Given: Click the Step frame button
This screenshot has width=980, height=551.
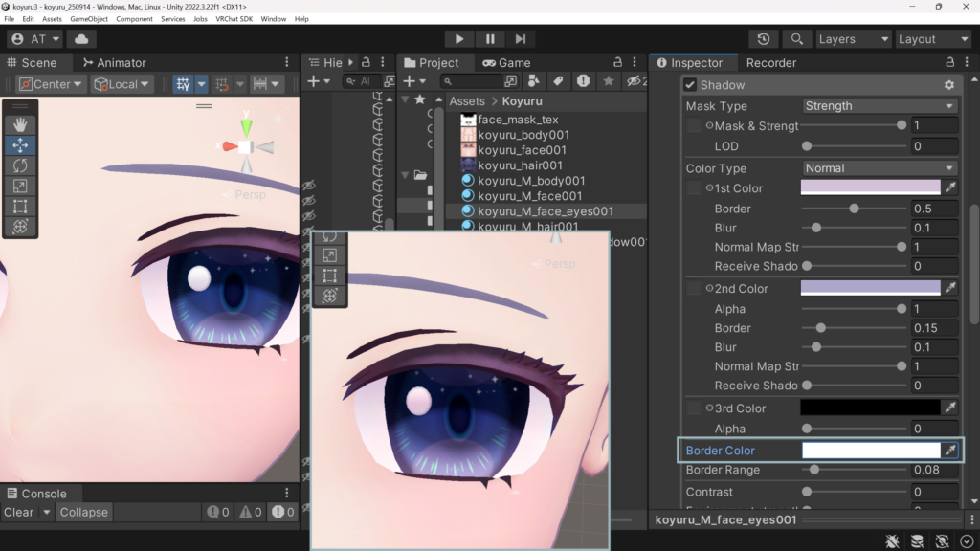Looking at the screenshot, I should 520,38.
